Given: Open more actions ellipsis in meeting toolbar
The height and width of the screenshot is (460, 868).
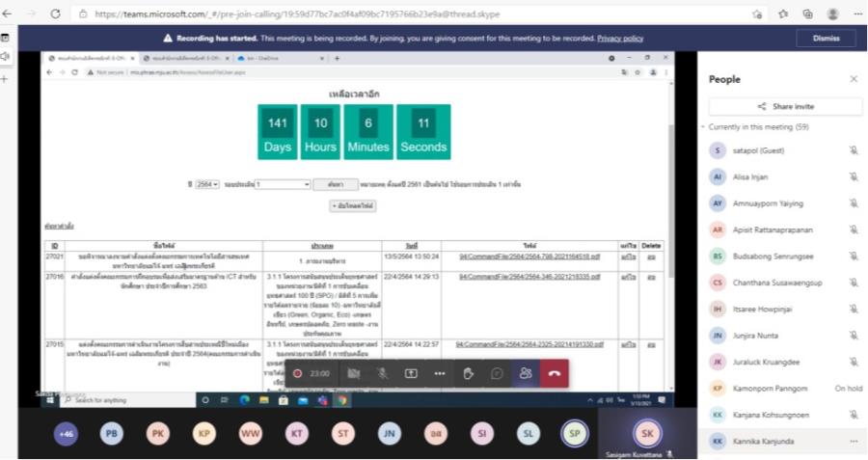Looking at the screenshot, I should pyautogui.click(x=440, y=373).
